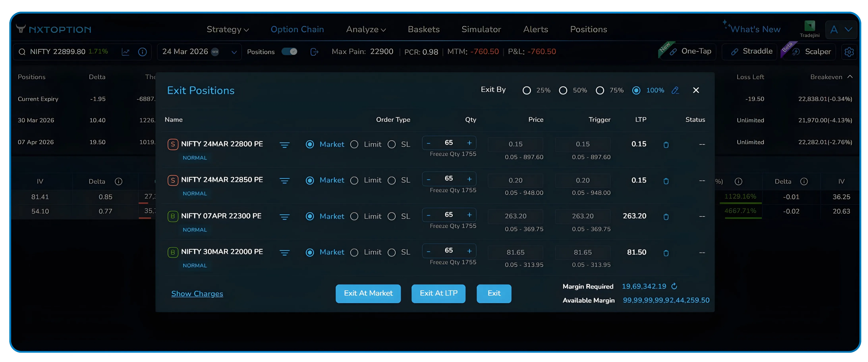Click the pencil edit icon next to 100%
Image resolution: width=868 pixels, height=362 pixels.
[675, 90]
